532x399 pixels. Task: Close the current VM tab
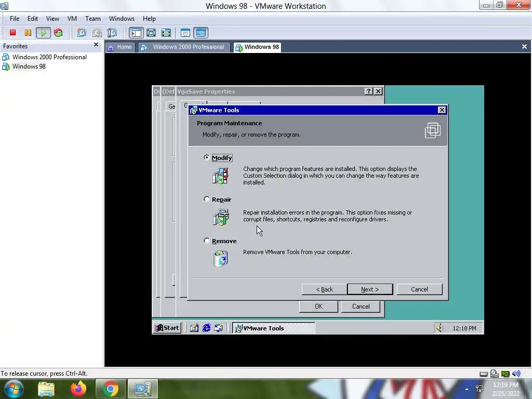pos(524,46)
